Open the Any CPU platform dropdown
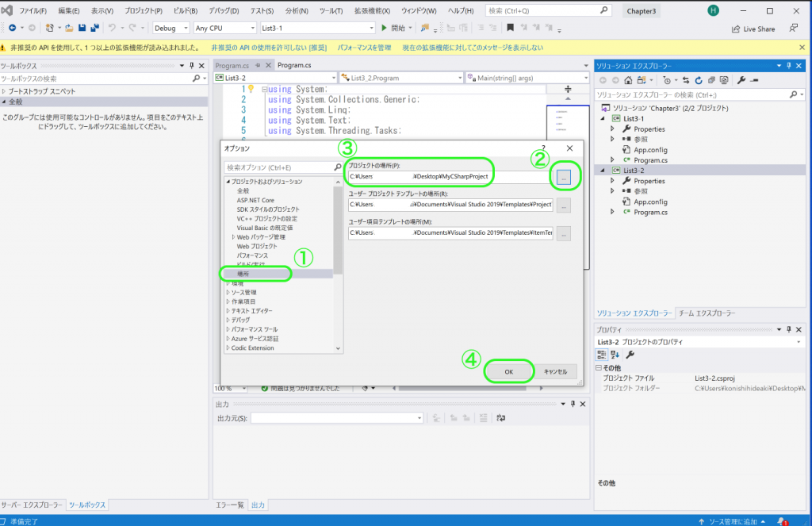Viewport: 812px width, 526px height. point(224,28)
